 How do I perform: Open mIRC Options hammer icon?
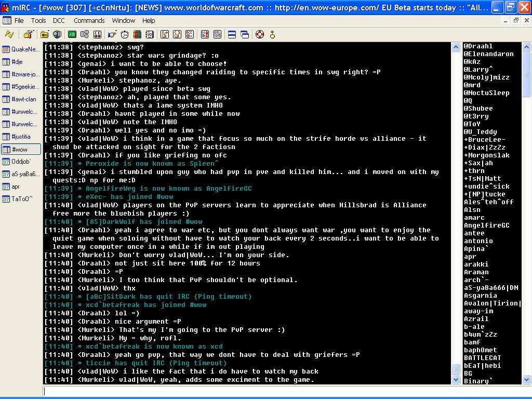coord(28,34)
